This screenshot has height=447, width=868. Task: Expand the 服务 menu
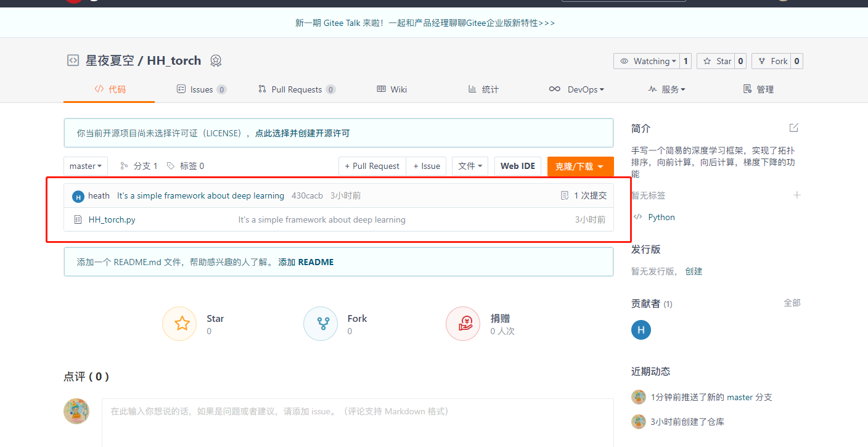[x=666, y=89]
